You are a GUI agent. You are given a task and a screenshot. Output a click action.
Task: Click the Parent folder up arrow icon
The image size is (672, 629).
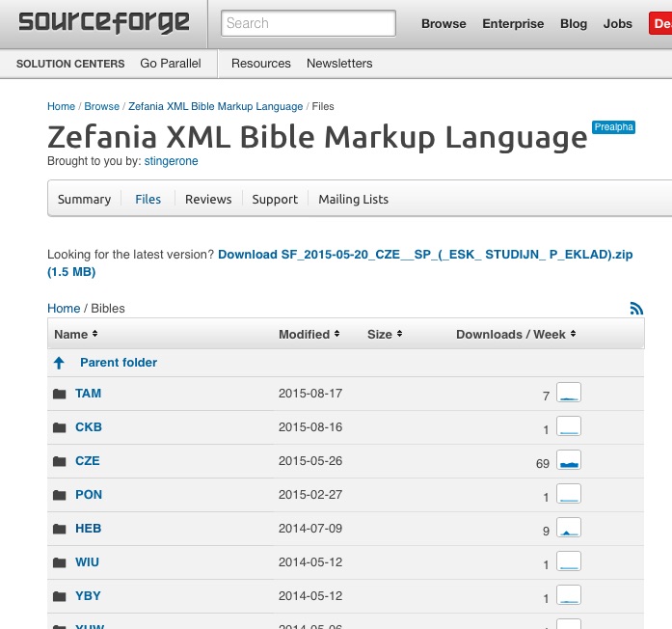point(59,363)
